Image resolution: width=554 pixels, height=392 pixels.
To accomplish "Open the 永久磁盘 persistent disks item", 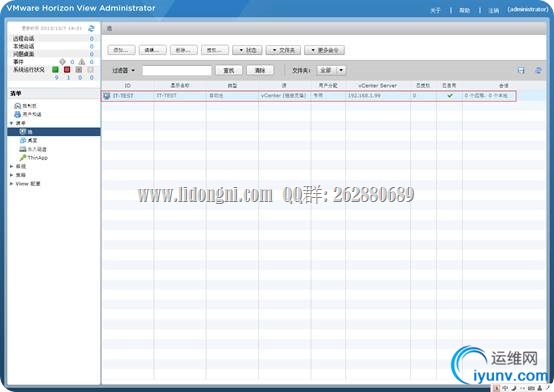I will tap(33, 149).
